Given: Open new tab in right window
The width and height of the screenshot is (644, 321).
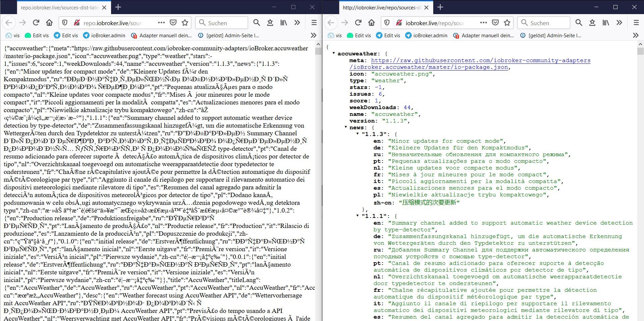Looking at the screenshot, I should [440, 7].
